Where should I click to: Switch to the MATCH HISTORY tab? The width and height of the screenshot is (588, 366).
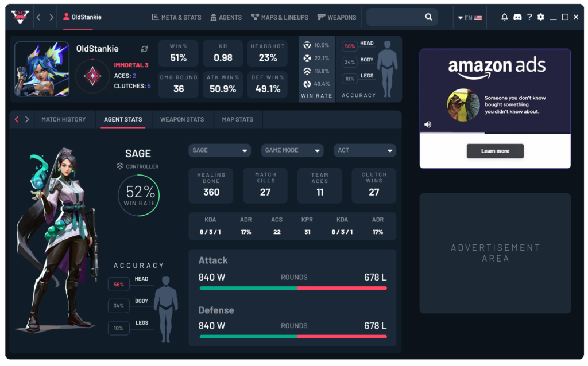[x=63, y=119]
